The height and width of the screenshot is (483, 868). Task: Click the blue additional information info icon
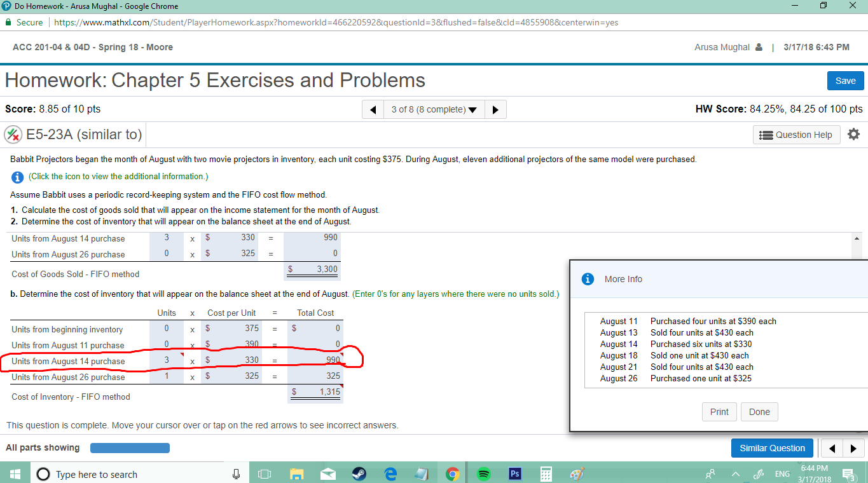17,177
